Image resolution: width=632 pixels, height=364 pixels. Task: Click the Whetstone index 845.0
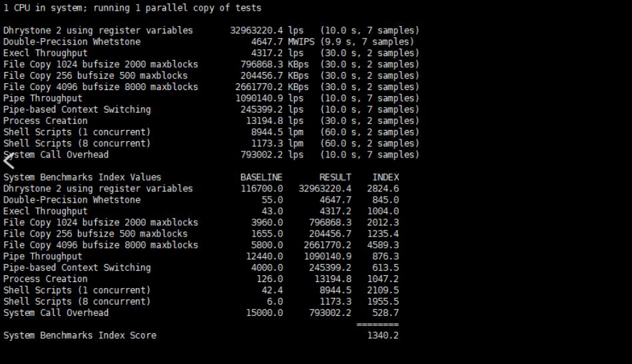point(385,200)
